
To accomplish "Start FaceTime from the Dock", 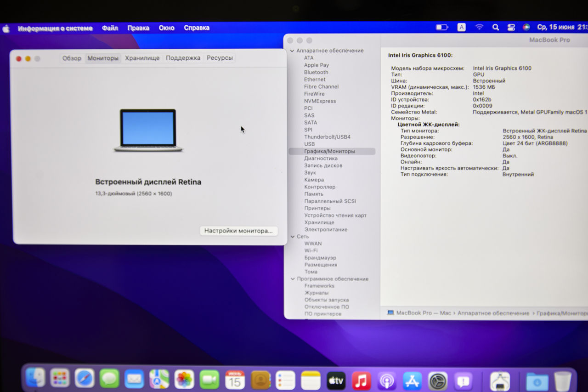I will point(209,380).
